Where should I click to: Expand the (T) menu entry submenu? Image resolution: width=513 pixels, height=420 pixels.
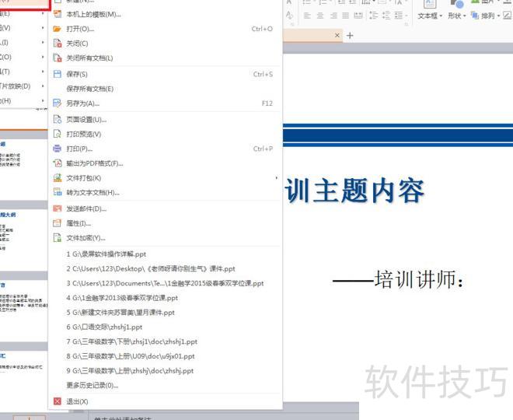pyautogui.click(x=43, y=72)
